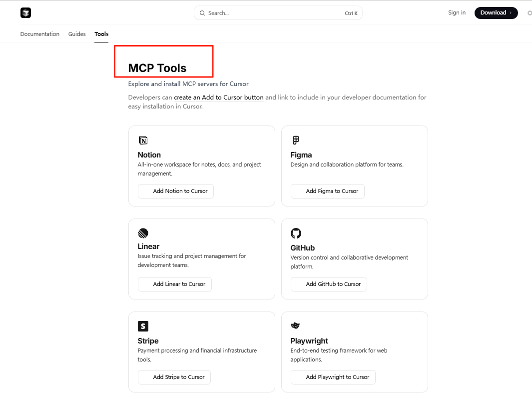
Task: Focus the Search input field
Action: 278,13
